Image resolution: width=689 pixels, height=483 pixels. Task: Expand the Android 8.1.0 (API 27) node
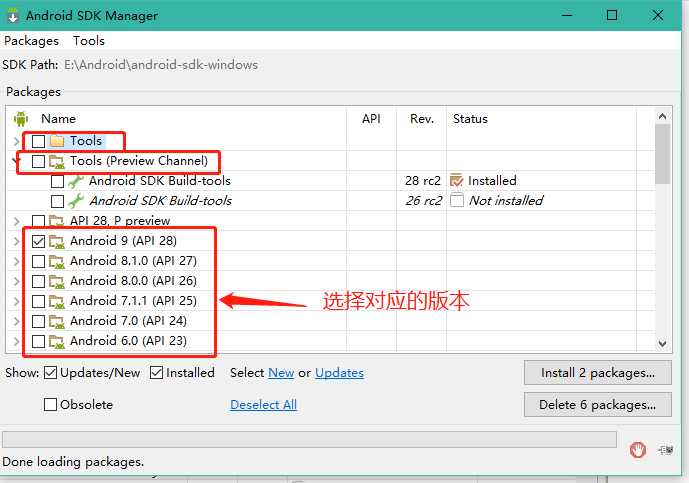point(17,261)
